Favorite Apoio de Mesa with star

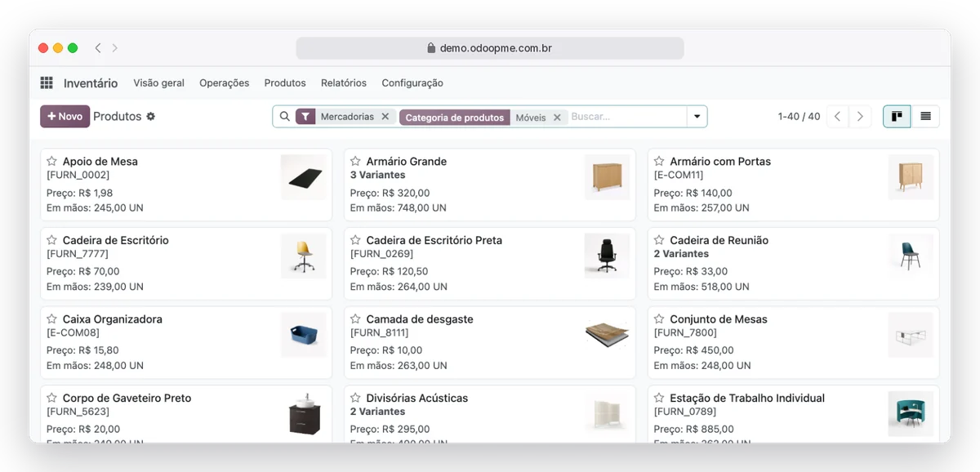(51, 161)
